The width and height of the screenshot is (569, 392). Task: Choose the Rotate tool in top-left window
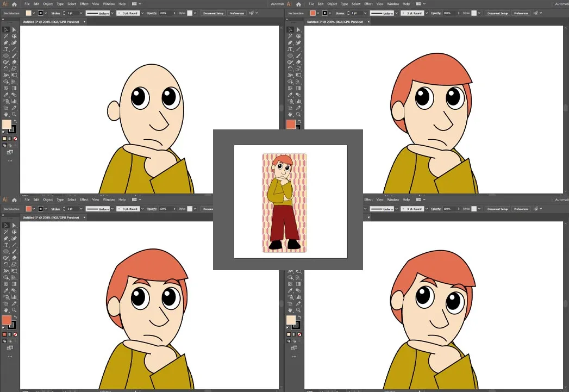pyautogui.click(x=6, y=69)
